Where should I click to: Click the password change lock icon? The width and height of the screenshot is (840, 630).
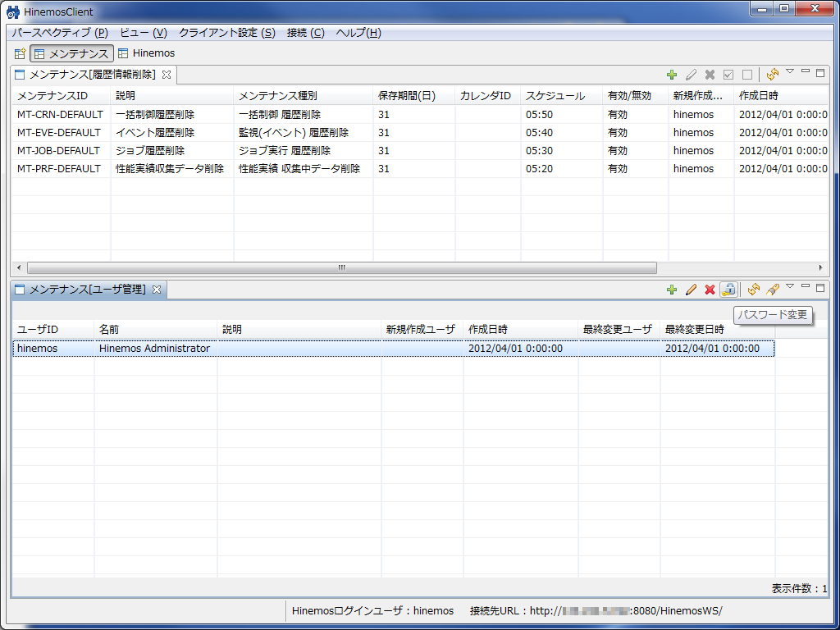(728, 290)
